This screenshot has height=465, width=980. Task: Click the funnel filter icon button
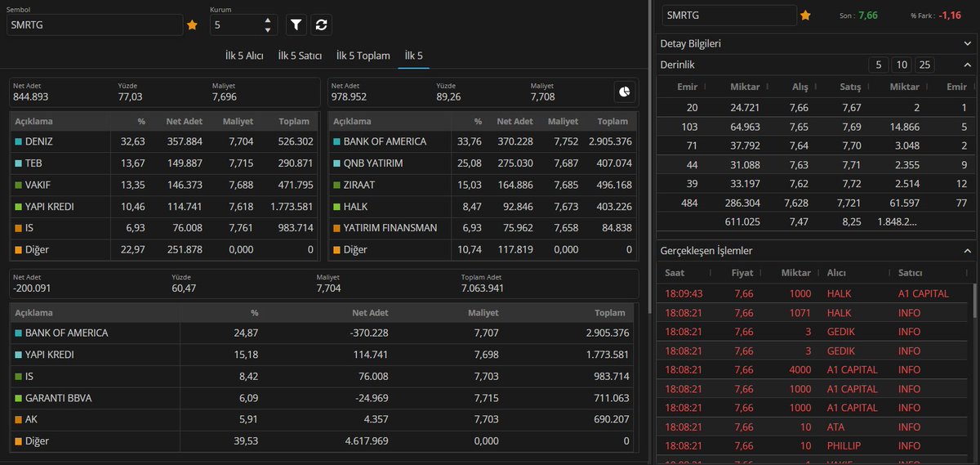[296, 25]
